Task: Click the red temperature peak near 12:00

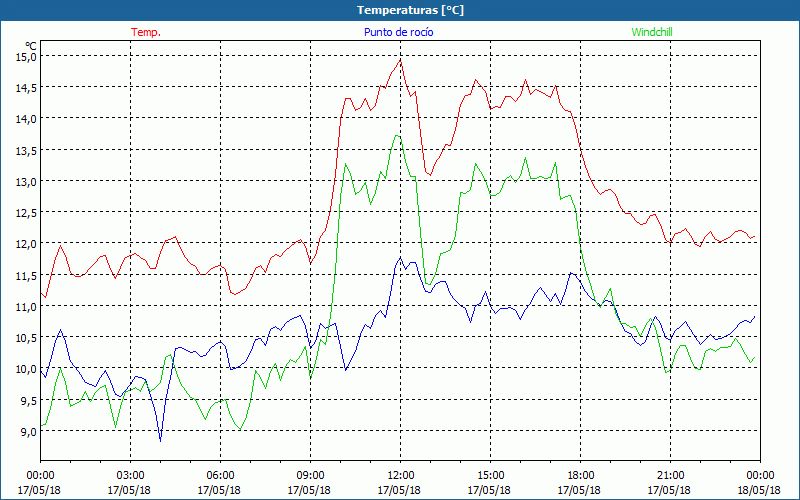Action: (401, 60)
